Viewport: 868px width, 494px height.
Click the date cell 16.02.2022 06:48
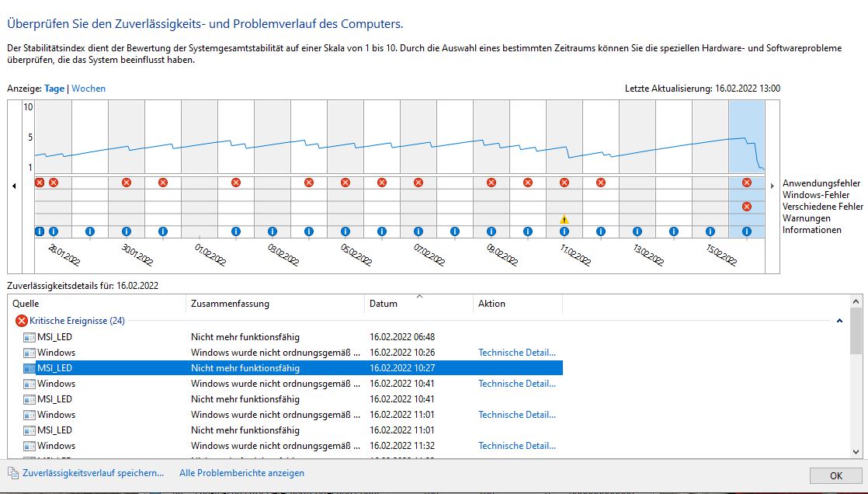[402, 337]
